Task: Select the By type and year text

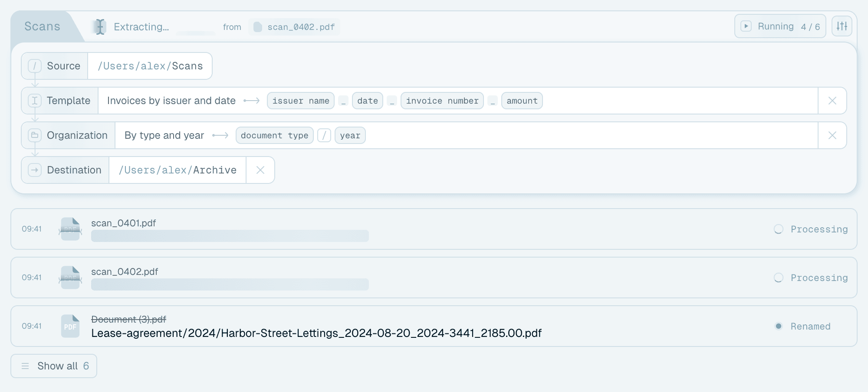Action: tap(164, 135)
